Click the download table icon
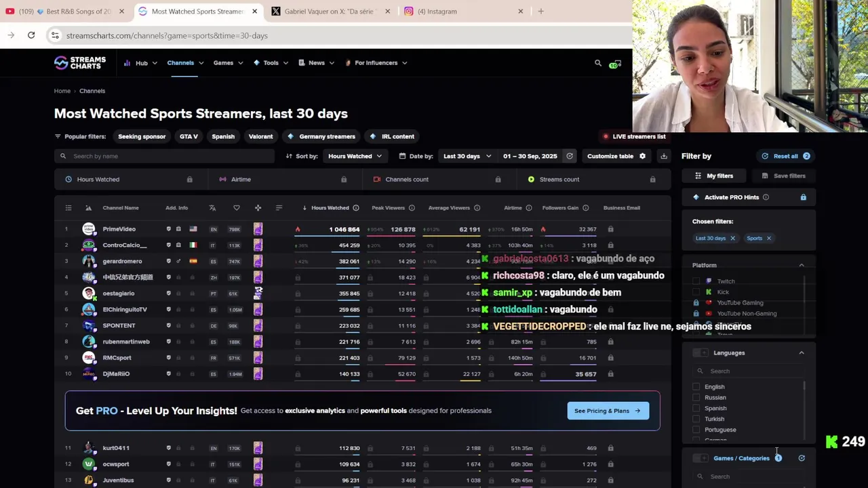The height and width of the screenshot is (488, 868). click(x=664, y=156)
